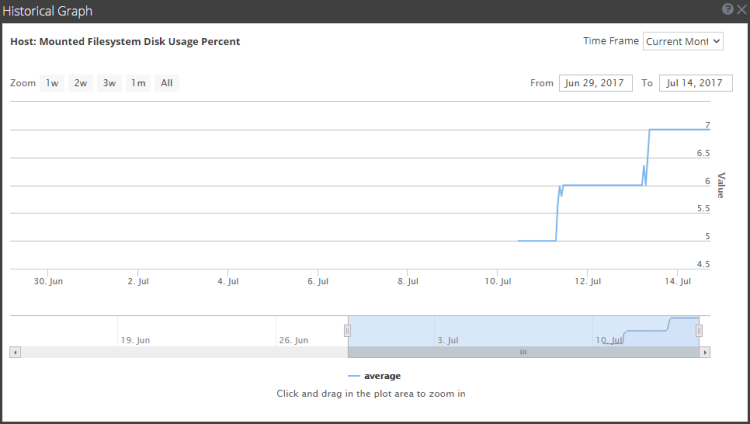
Task: Open the Time Frame dropdown
Action: (683, 41)
